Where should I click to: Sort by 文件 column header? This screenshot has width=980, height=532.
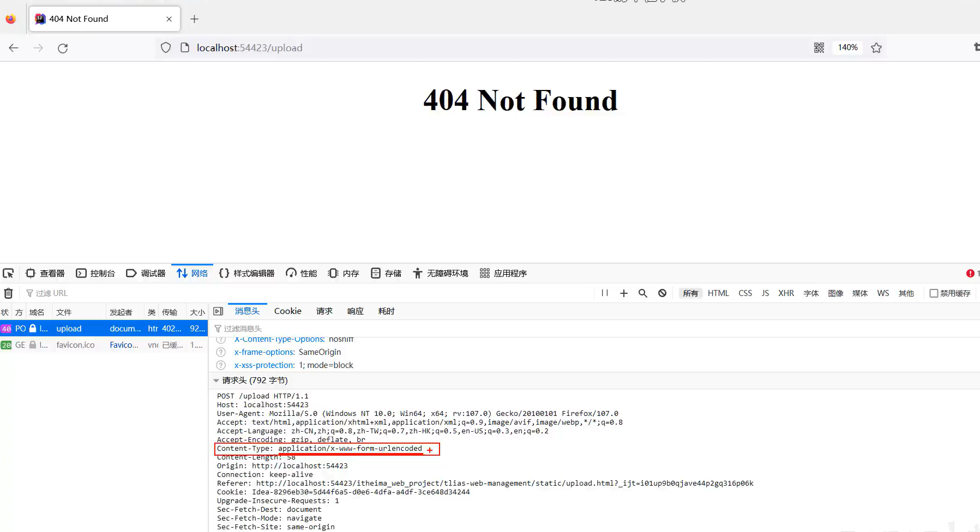point(79,312)
